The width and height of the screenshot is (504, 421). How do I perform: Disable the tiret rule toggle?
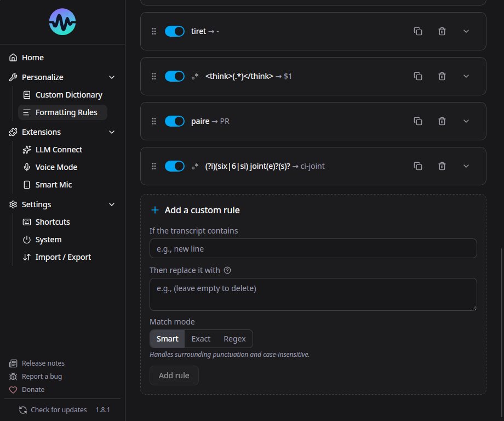point(175,31)
